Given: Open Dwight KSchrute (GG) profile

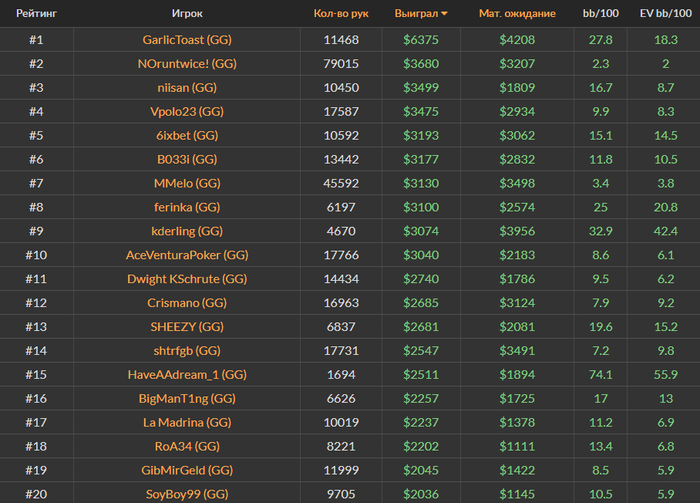Looking at the screenshot, I should click(187, 279).
